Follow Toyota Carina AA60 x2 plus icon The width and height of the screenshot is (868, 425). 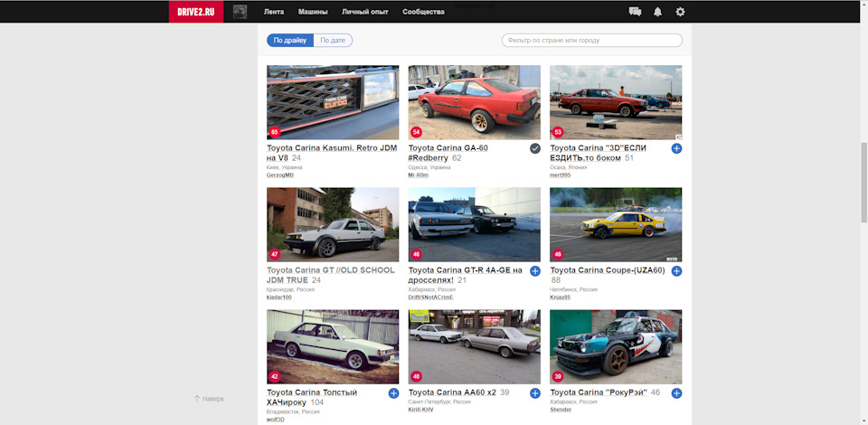tap(534, 393)
